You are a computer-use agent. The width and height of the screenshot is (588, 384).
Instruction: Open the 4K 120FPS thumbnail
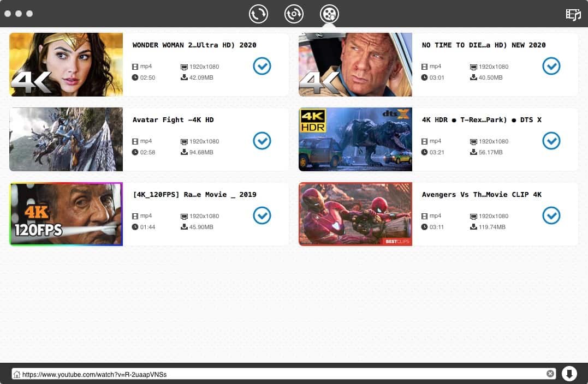pyautogui.click(x=66, y=214)
